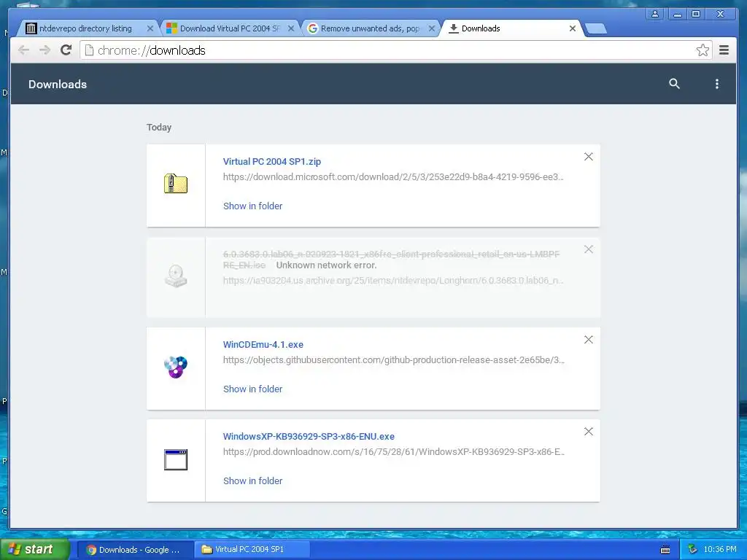The image size is (747, 560).
Task: Click the browser forward arrow
Action: [44, 50]
